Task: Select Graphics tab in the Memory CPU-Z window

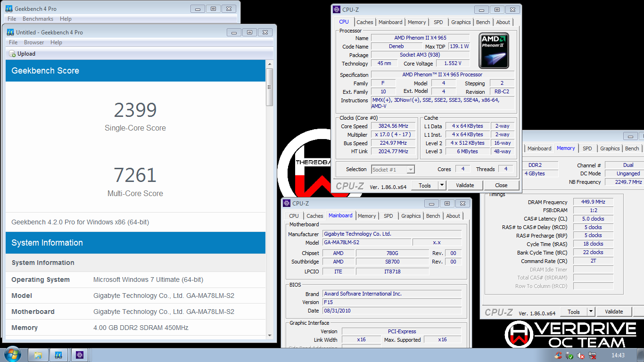Action: coord(610,148)
